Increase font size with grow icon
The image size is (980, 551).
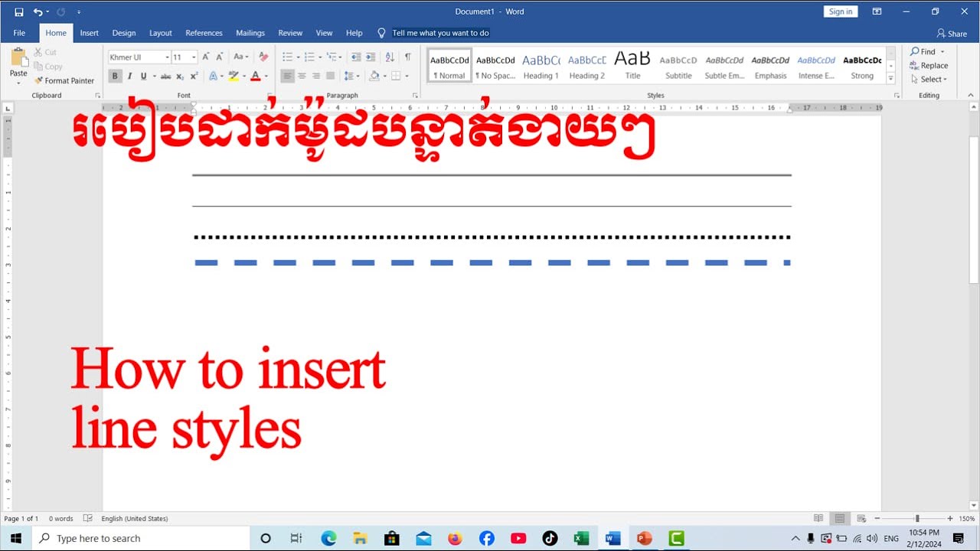pyautogui.click(x=206, y=57)
